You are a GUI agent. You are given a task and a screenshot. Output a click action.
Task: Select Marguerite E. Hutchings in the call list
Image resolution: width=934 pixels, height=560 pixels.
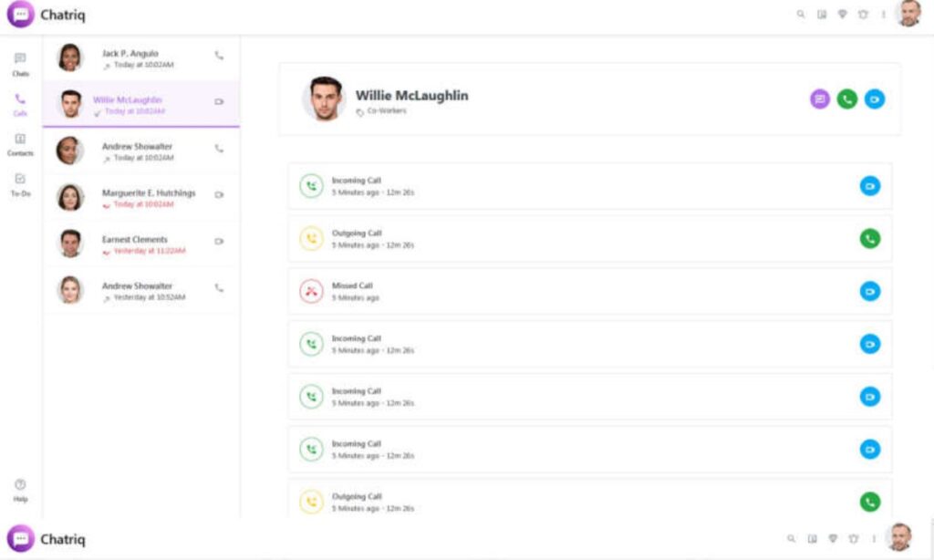pos(146,198)
